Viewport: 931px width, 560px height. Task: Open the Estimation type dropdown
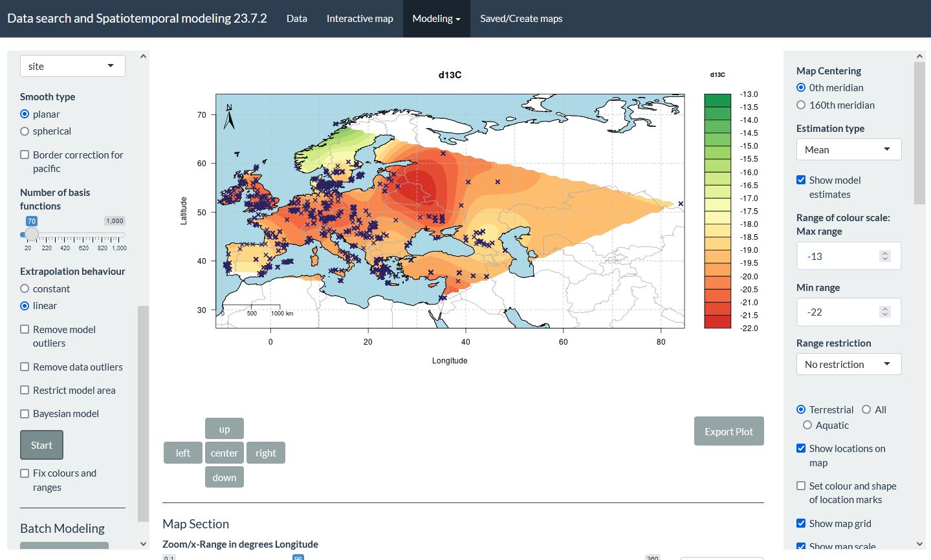point(849,149)
